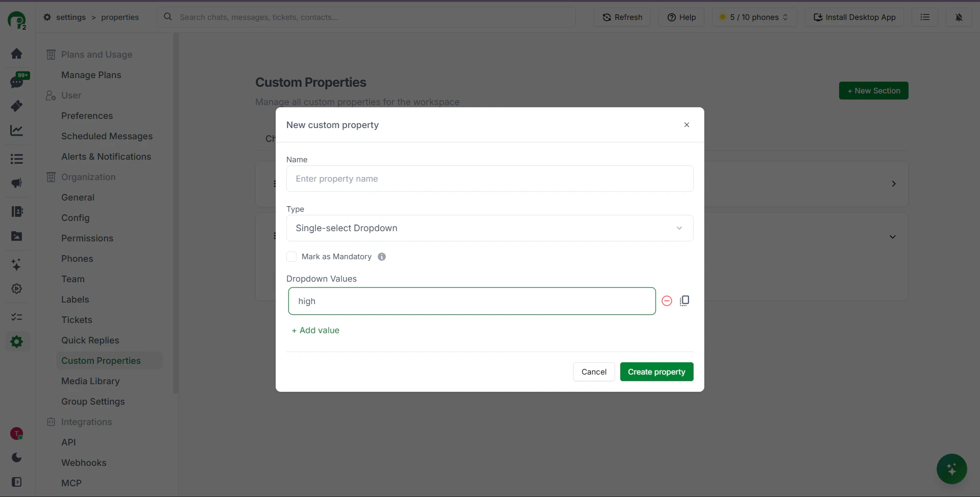
Task: Click the copy icon beside 'high' value
Action: click(684, 301)
